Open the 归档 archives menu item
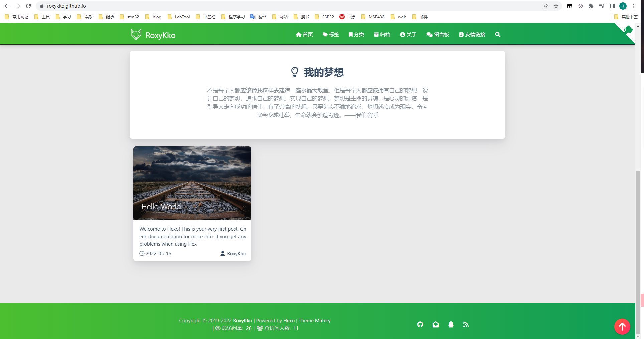Viewport: 644px width, 339px height. tap(382, 35)
